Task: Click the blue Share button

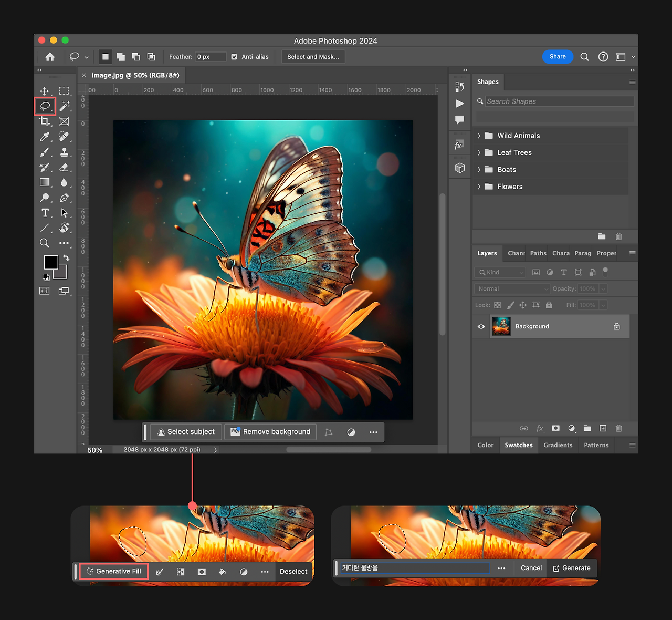Action: pos(557,57)
